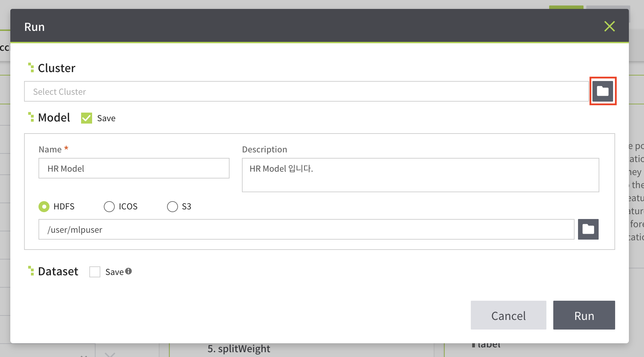Click the Run button
The image size is (644, 357).
coord(584,315)
